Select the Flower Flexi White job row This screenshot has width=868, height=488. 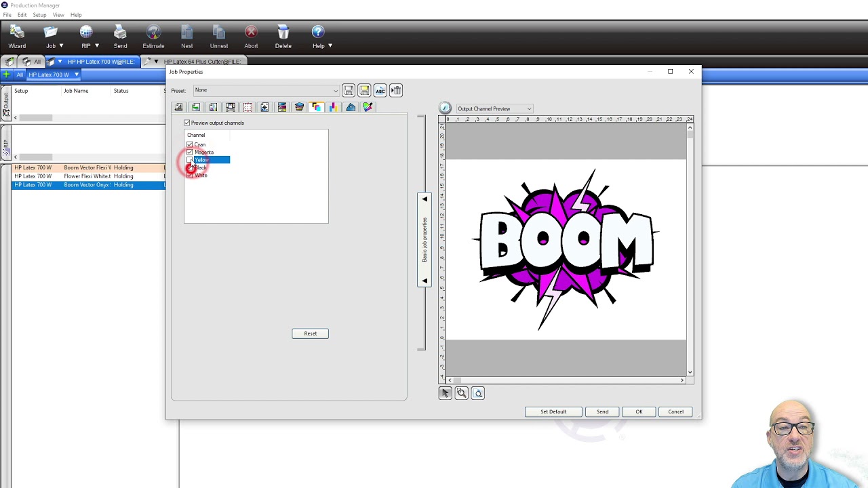[x=88, y=176]
